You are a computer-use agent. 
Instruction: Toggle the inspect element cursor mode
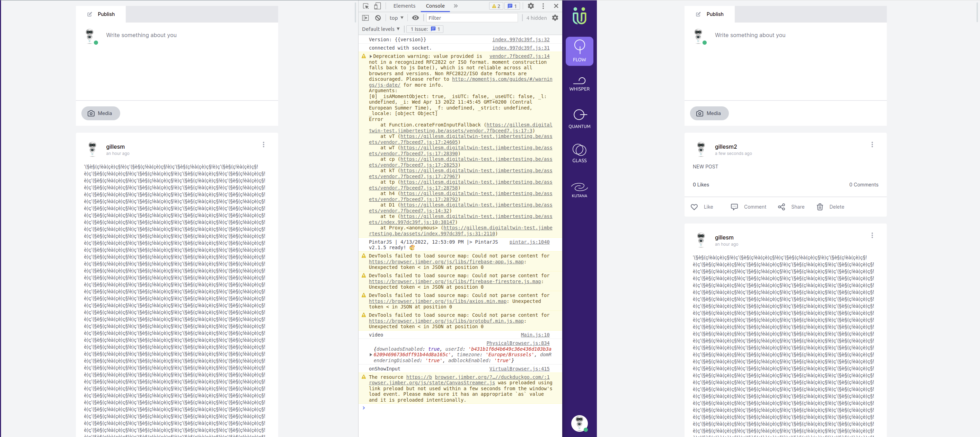click(365, 6)
